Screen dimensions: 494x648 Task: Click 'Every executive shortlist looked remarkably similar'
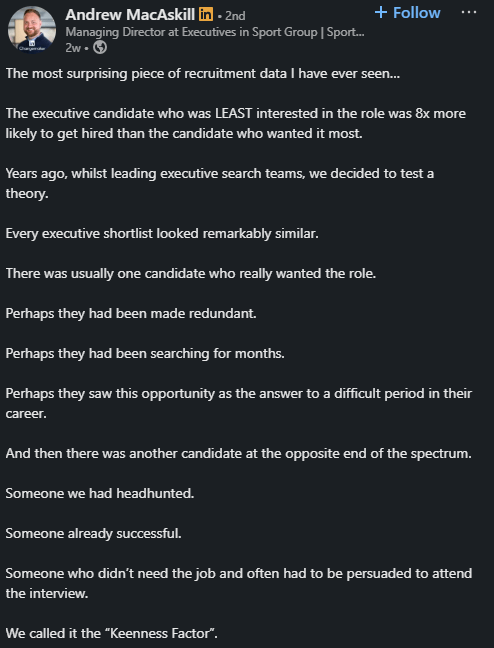point(162,233)
